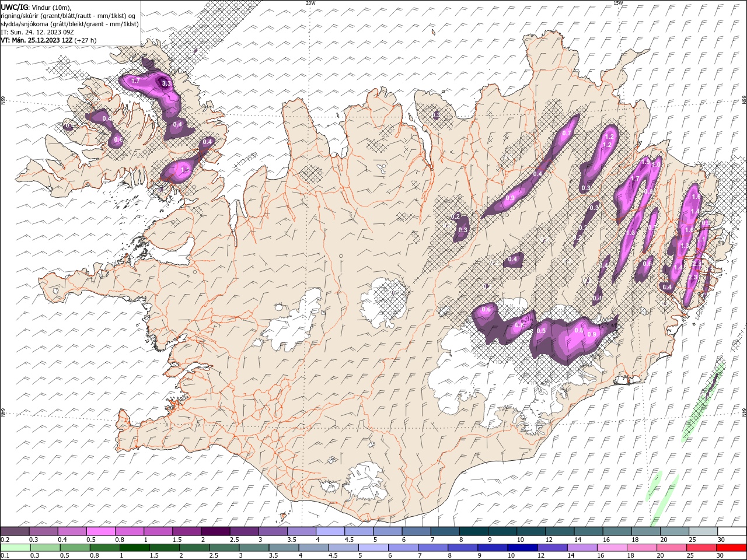Click the top-row legend label '2.5'
The width and height of the screenshot is (747, 560).
click(x=234, y=540)
